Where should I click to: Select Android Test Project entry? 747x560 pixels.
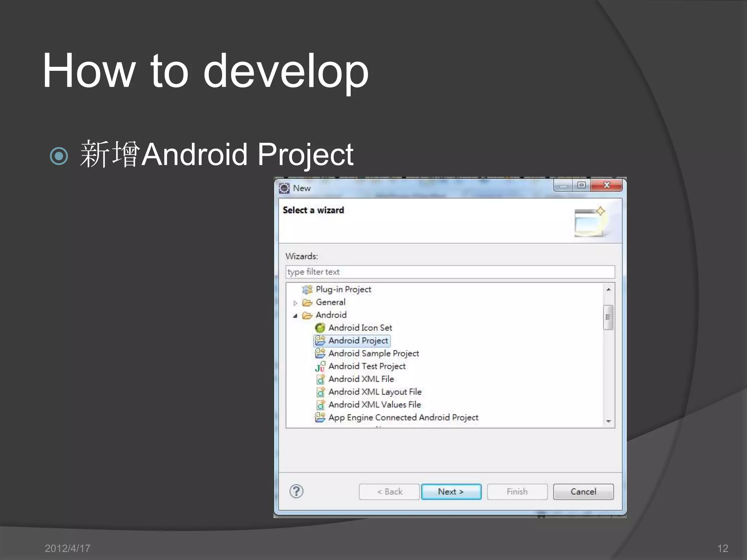(367, 366)
